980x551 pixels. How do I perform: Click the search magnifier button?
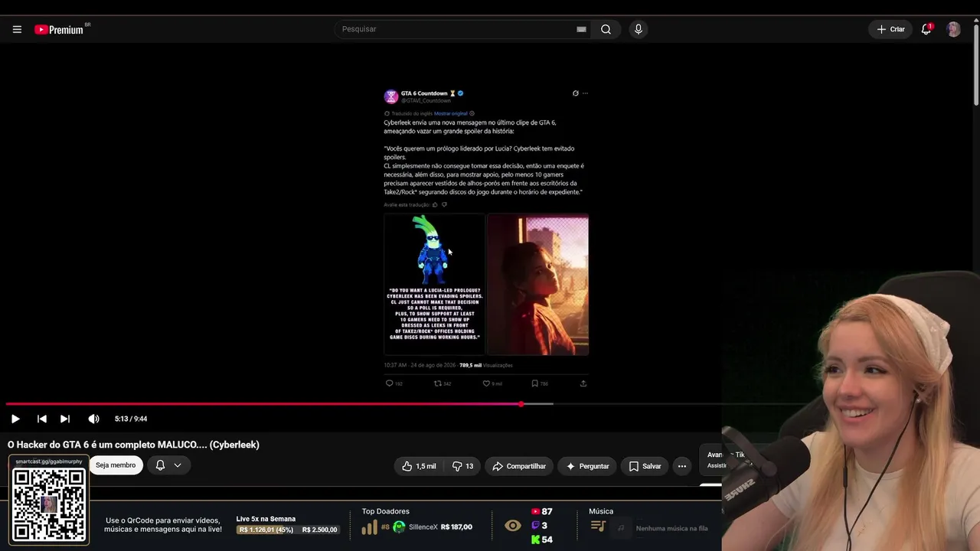(606, 29)
